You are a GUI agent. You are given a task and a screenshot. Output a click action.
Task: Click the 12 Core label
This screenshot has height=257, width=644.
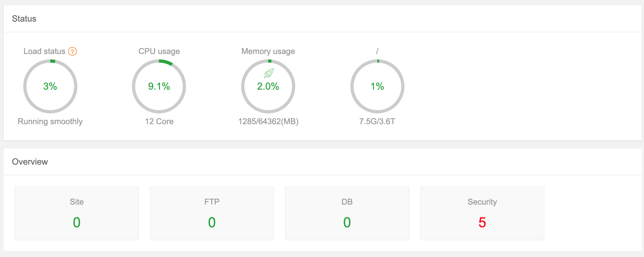tap(159, 121)
